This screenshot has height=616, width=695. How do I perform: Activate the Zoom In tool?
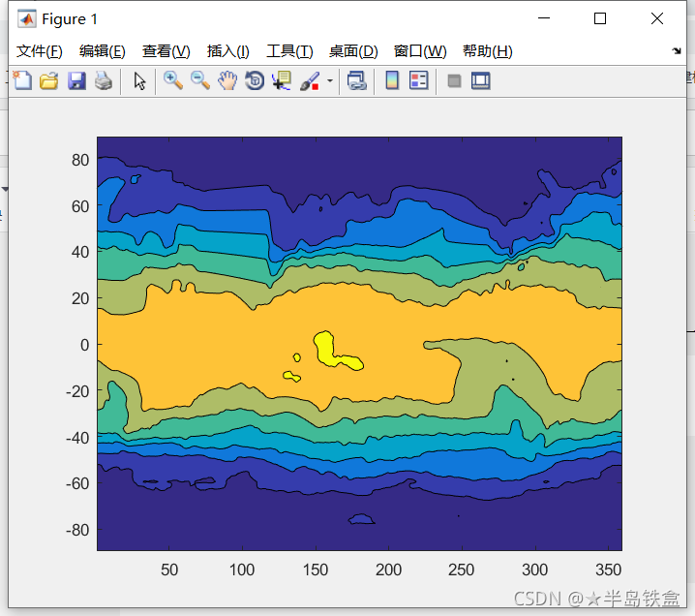173,81
